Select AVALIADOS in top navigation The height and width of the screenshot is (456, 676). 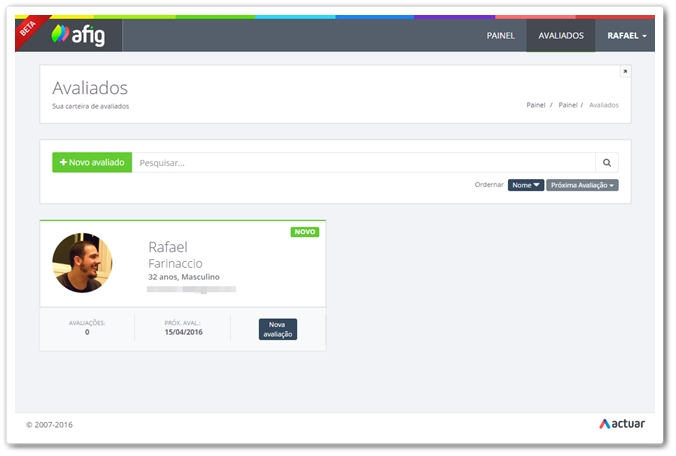click(560, 36)
